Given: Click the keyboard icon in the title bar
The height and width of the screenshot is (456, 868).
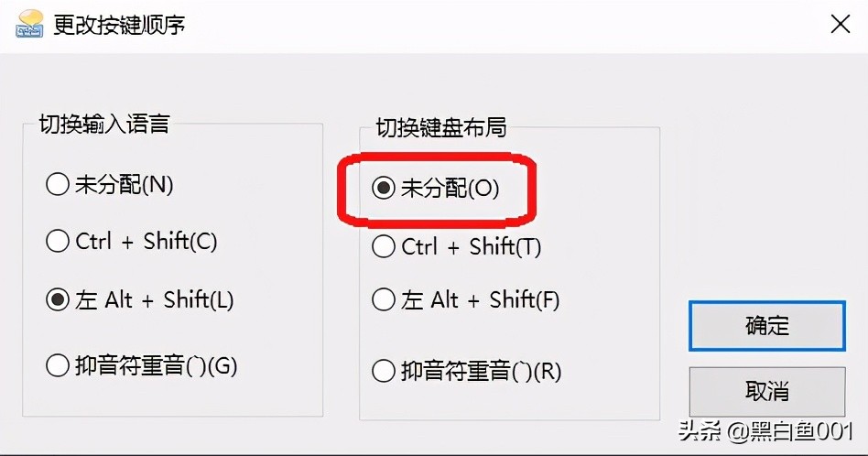Looking at the screenshot, I should 29,24.
